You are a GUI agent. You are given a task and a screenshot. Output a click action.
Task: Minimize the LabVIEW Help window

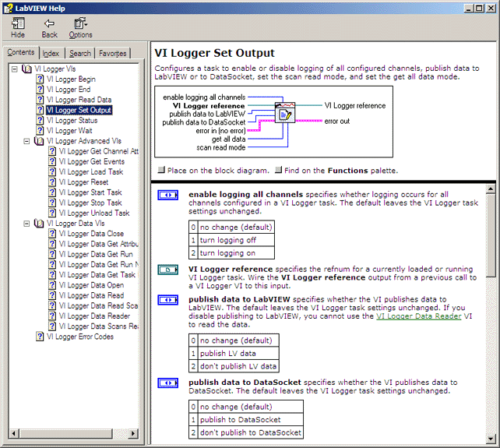click(468, 9)
